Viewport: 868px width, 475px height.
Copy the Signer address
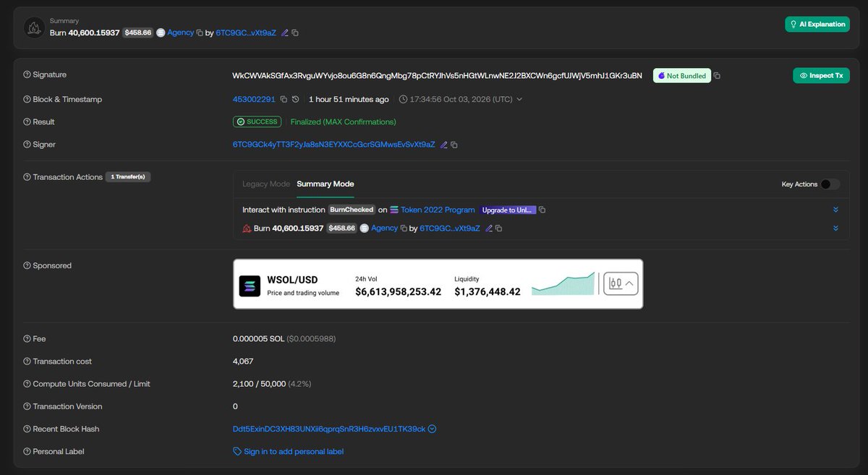tap(454, 145)
